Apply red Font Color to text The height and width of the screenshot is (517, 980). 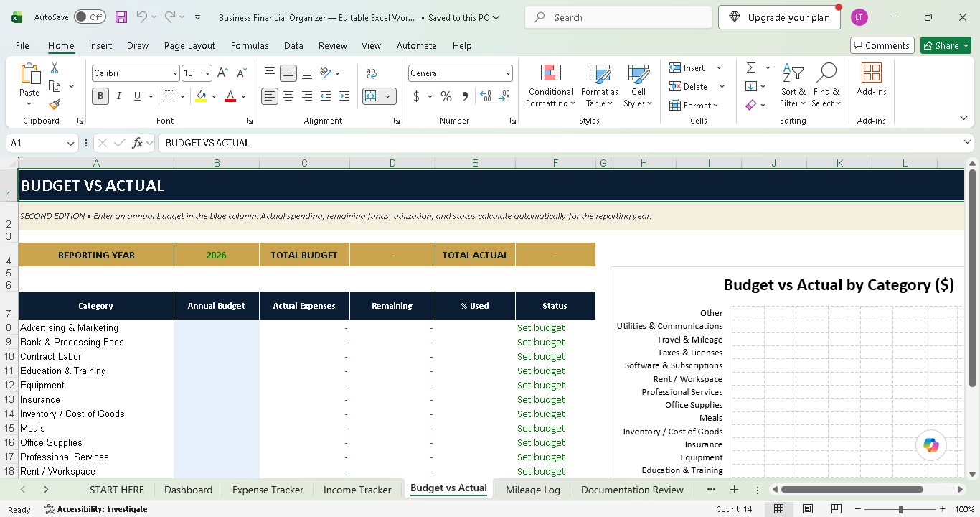[230, 96]
